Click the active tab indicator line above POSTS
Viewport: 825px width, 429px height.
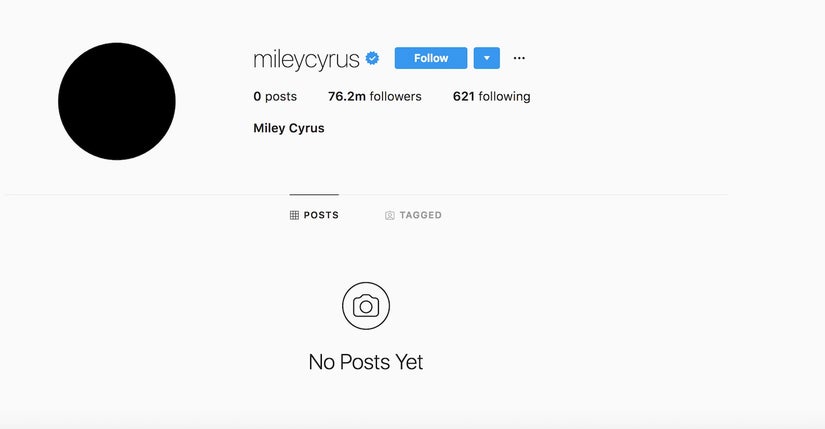314,195
